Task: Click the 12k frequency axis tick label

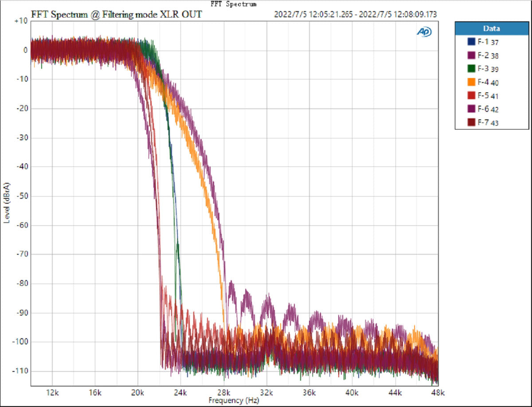Action: [52, 393]
